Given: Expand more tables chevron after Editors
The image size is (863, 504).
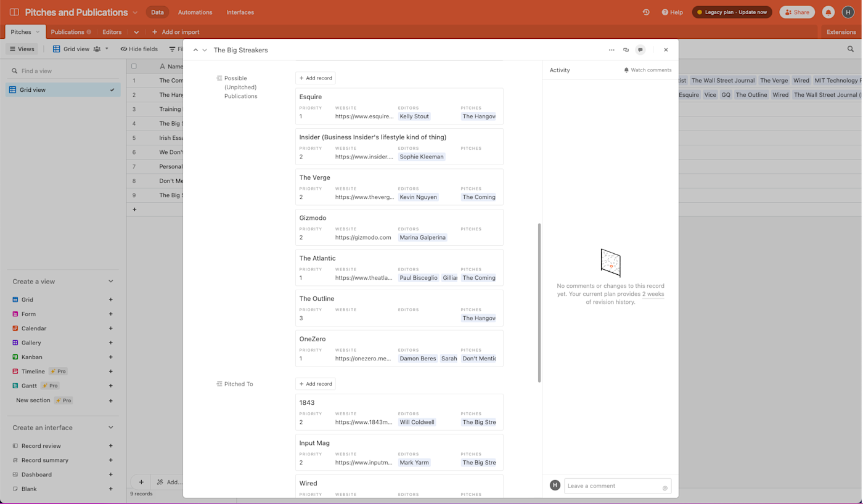Looking at the screenshot, I should pos(136,32).
